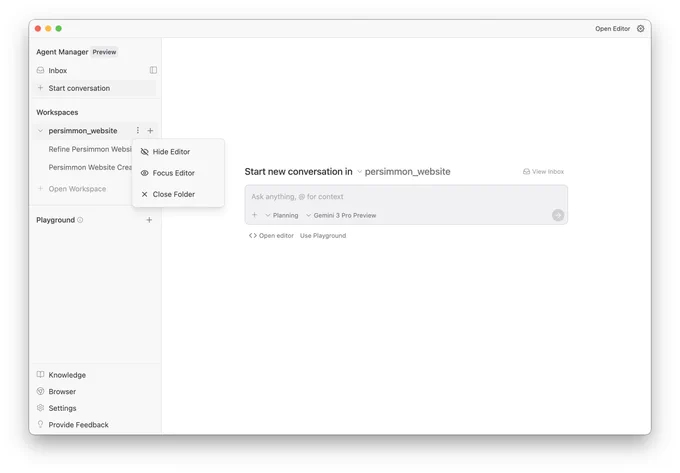
Task: Open Browser from the sidebar
Action: pos(56,391)
